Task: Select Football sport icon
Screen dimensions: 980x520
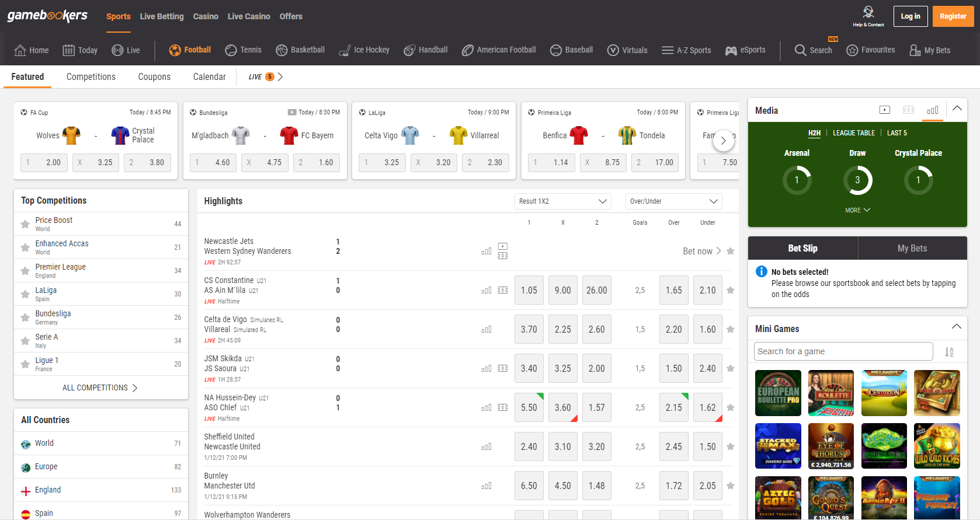Action: (175, 50)
